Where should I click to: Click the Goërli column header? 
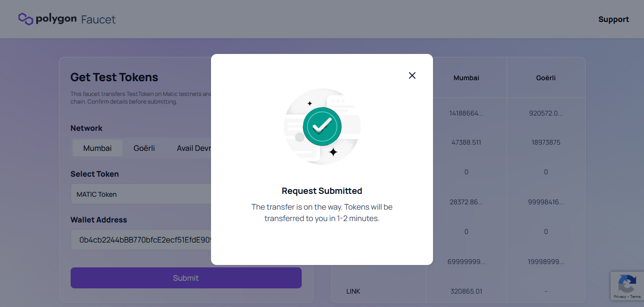[x=546, y=78]
